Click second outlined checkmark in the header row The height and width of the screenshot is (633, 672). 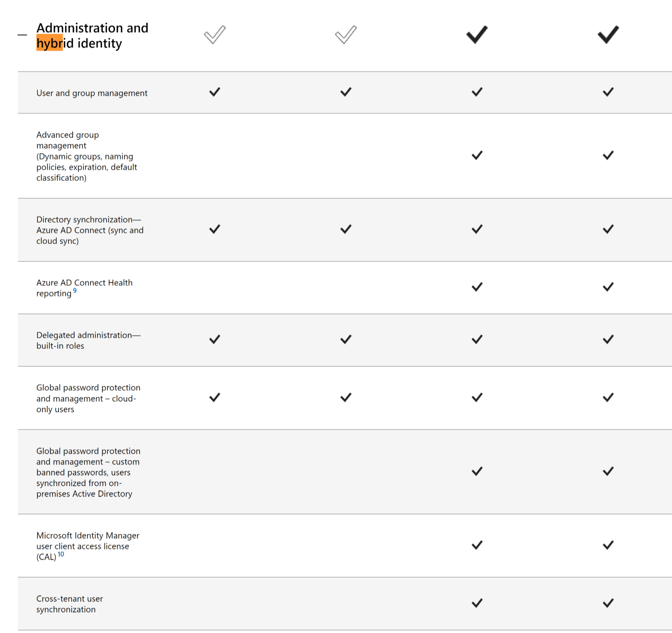point(346,34)
